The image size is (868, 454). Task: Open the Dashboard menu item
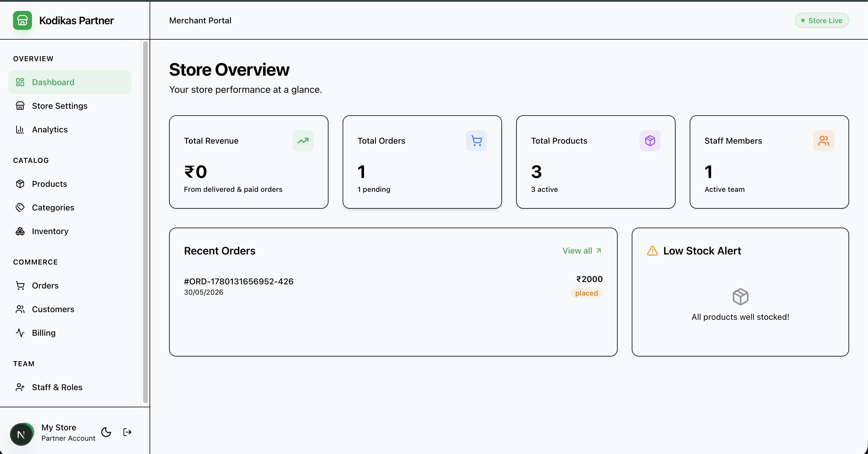(x=70, y=82)
